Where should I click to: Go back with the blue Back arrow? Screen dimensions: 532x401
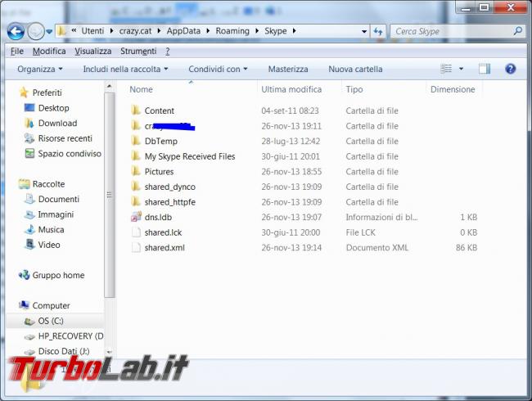tap(16, 32)
